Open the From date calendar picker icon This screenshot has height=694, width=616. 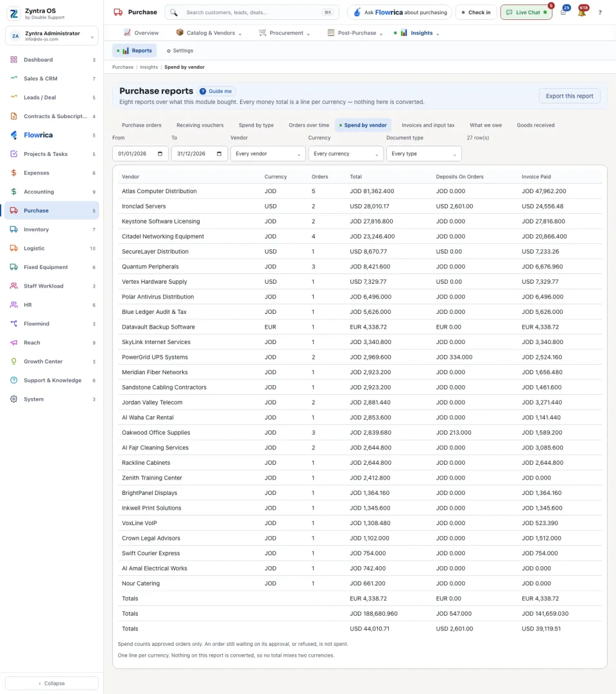coord(160,153)
